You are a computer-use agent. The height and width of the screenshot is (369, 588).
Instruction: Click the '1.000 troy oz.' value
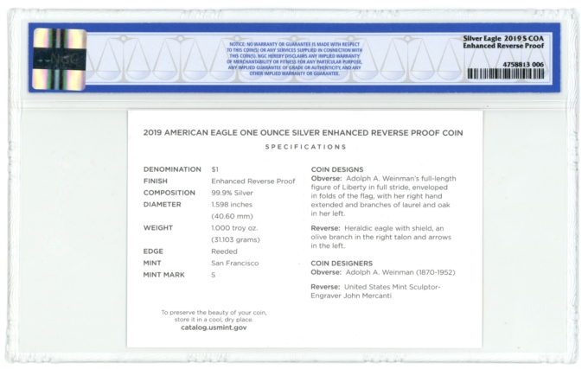(234, 228)
